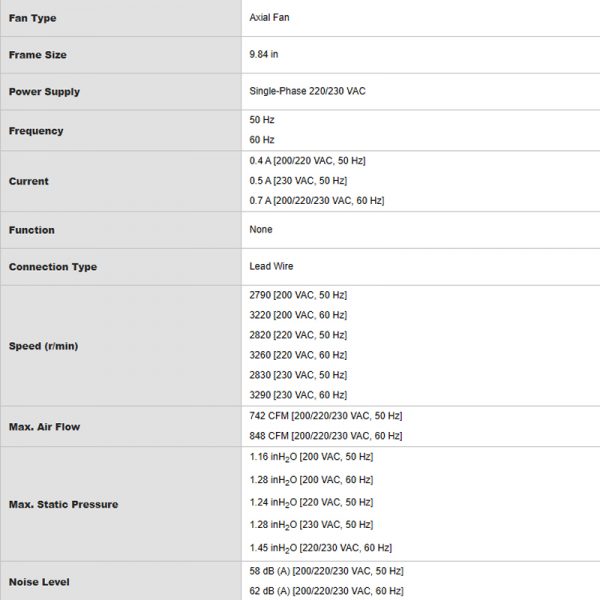Select the 3290 speed at 230 VAC 60 Hz
The image size is (600, 600).
point(298,395)
